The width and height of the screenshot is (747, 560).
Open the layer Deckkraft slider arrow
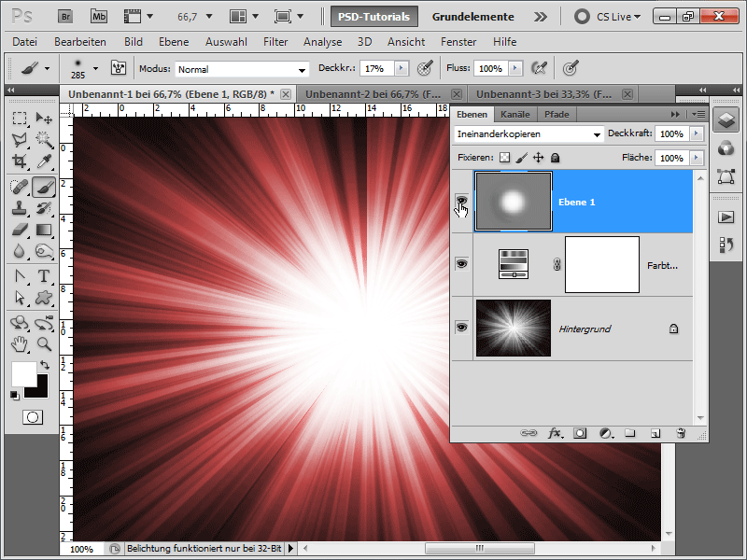coord(697,133)
